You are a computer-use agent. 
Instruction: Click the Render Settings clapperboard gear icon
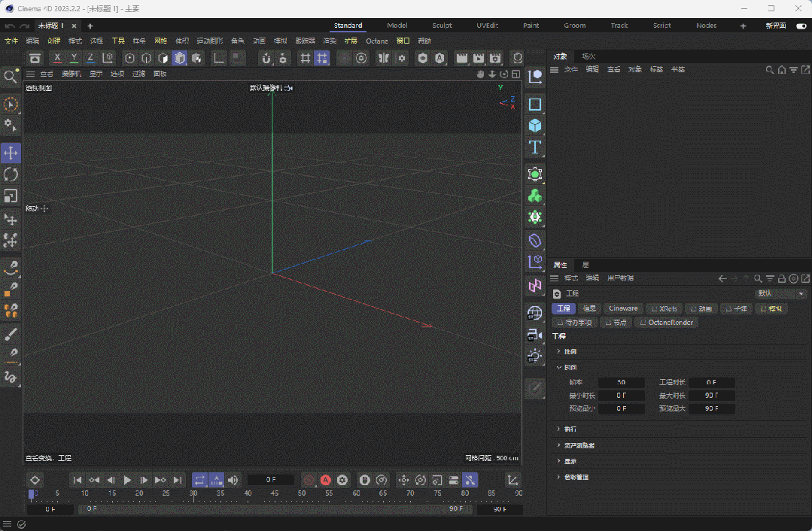tap(495, 58)
